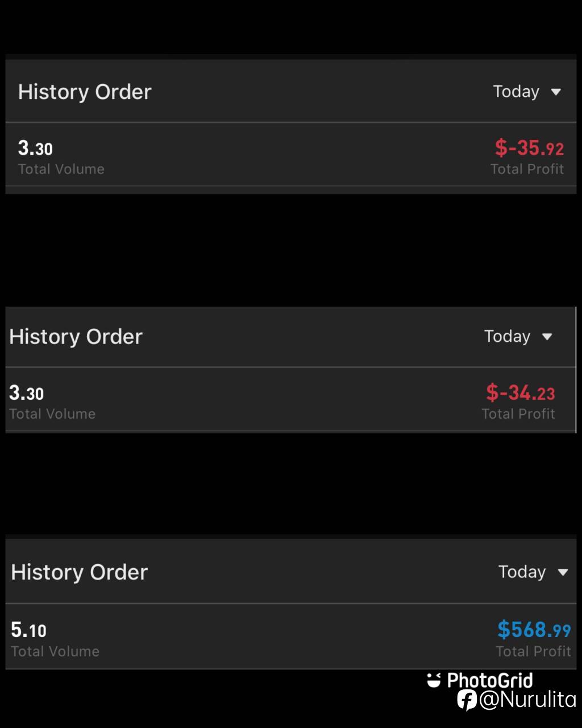Click the PhotoGrid smiley face logo icon
The width and height of the screenshot is (582, 728).
434,680
